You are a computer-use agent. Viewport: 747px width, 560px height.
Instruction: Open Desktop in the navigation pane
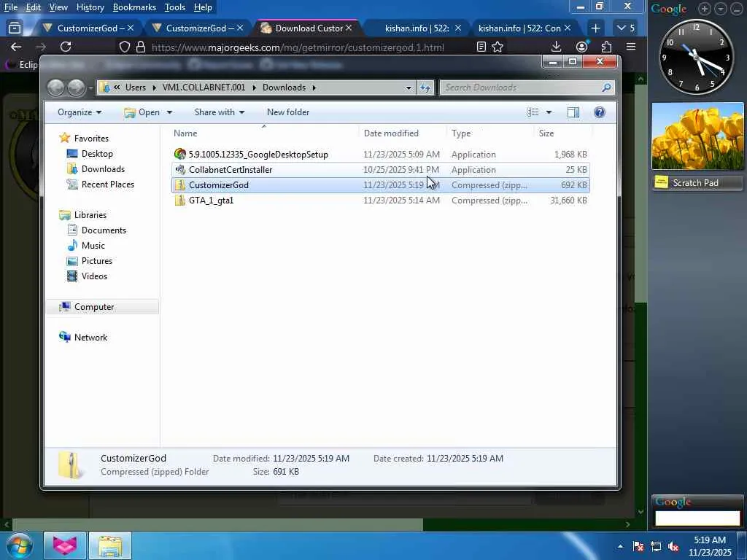point(97,154)
